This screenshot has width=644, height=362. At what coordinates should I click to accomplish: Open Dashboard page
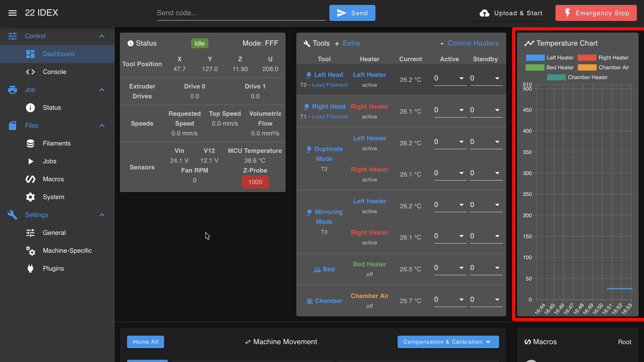pyautogui.click(x=57, y=54)
